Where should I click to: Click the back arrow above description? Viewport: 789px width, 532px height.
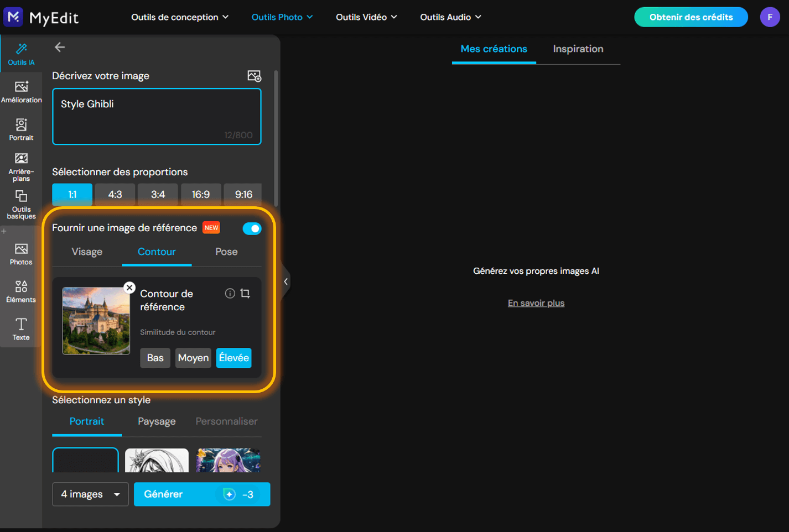(60, 48)
